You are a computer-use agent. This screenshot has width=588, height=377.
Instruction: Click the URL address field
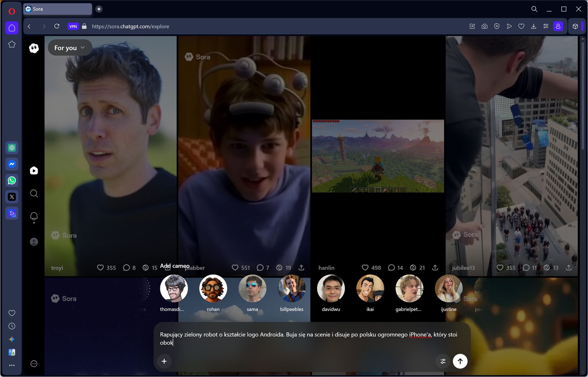click(277, 26)
